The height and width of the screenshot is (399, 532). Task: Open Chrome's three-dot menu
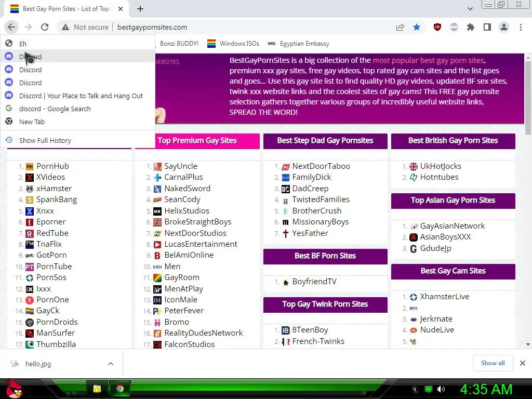click(521, 27)
